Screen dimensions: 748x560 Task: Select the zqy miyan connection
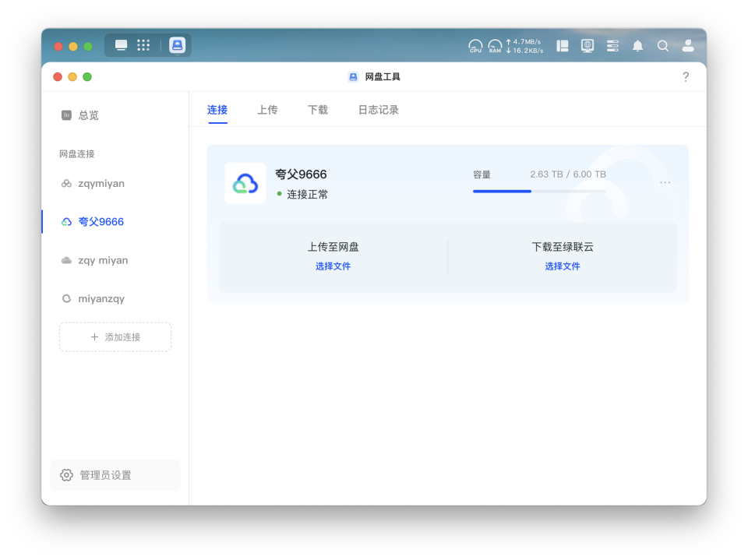pyautogui.click(x=115, y=260)
